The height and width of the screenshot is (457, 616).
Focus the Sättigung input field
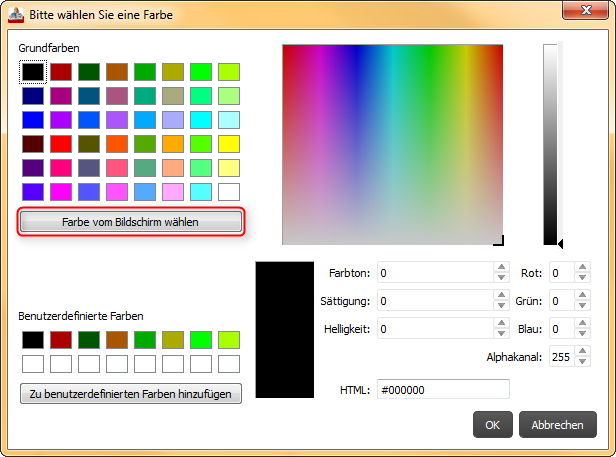point(435,300)
